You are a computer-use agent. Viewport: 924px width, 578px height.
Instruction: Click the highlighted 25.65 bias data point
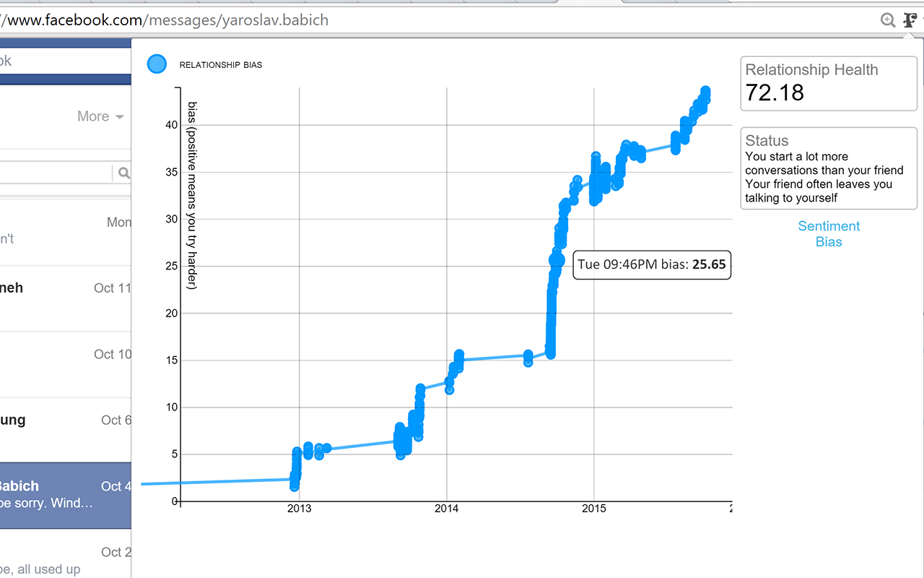point(557,261)
